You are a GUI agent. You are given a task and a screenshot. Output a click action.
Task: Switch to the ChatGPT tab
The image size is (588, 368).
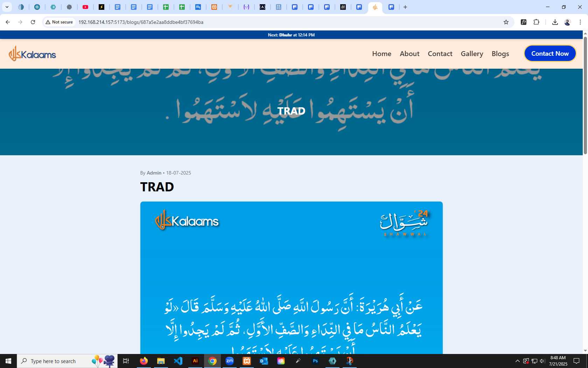[x=69, y=7]
